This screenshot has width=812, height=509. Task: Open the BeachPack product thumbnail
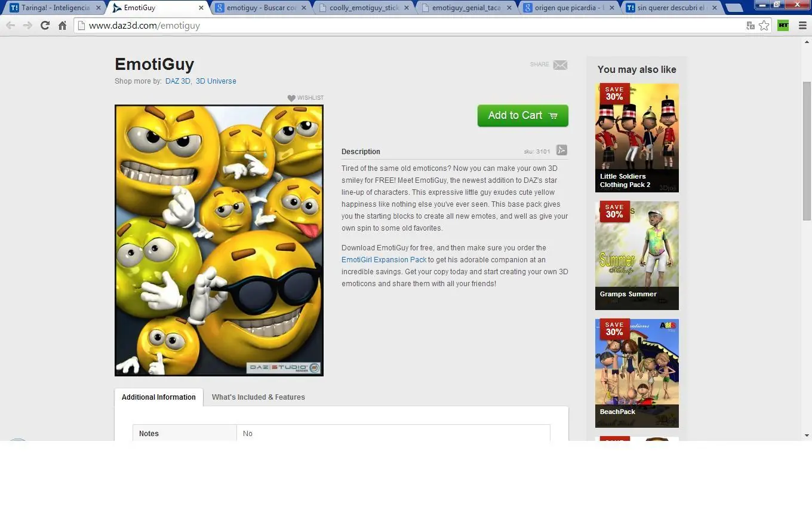(637, 373)
